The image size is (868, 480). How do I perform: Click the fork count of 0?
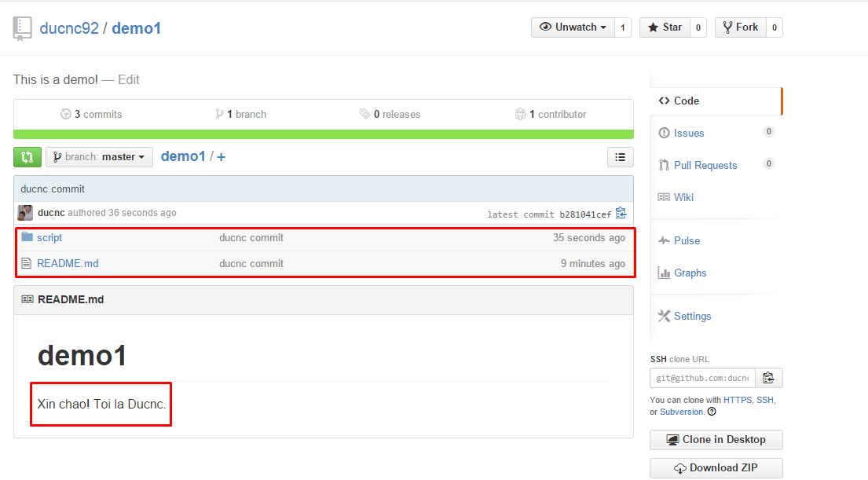tap(775, 27)
